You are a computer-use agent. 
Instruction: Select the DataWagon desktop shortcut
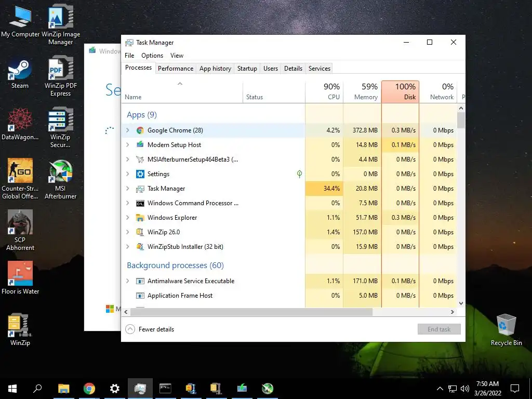(20, 124)
